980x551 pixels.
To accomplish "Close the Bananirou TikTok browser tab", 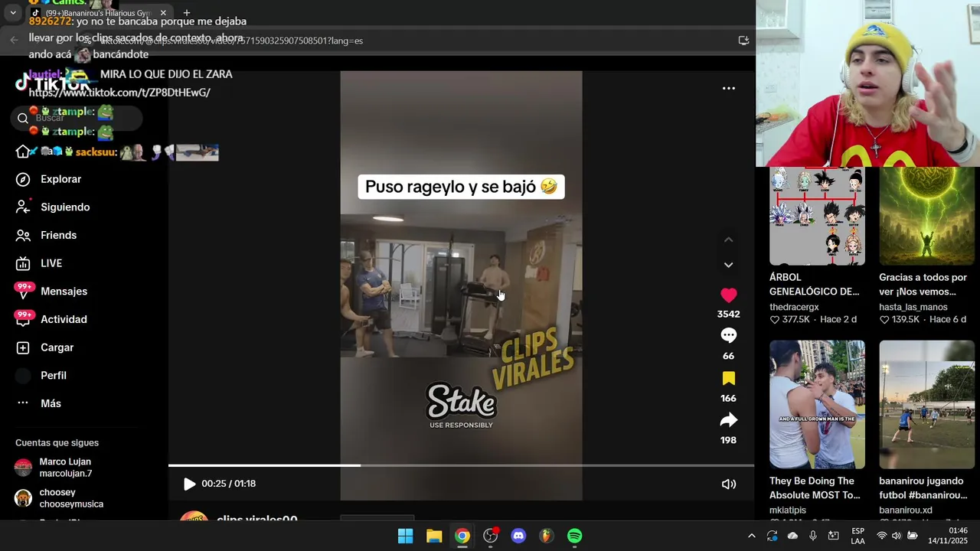I will [163, 13].
